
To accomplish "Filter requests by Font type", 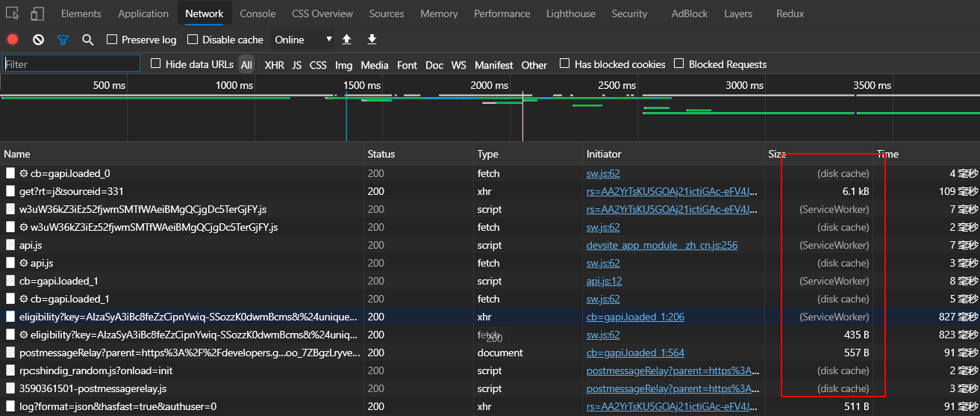I will (407, 65).
